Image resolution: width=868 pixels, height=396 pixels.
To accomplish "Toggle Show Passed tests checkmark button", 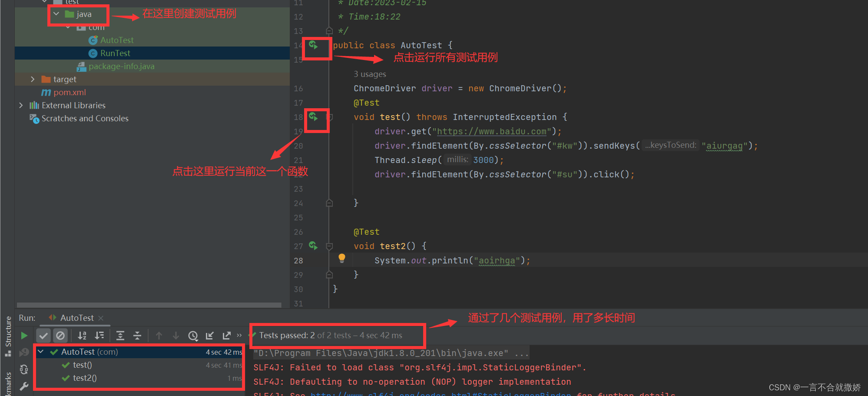I will (x=43, y=336).
